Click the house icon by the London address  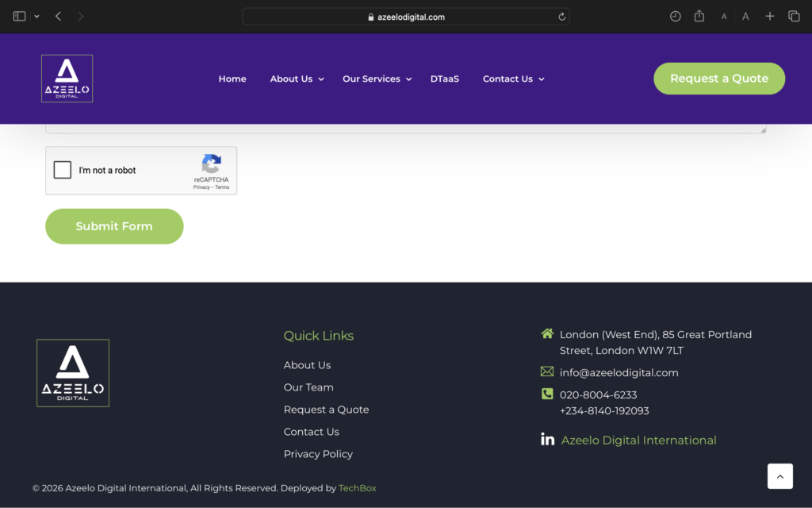point(547,333)
